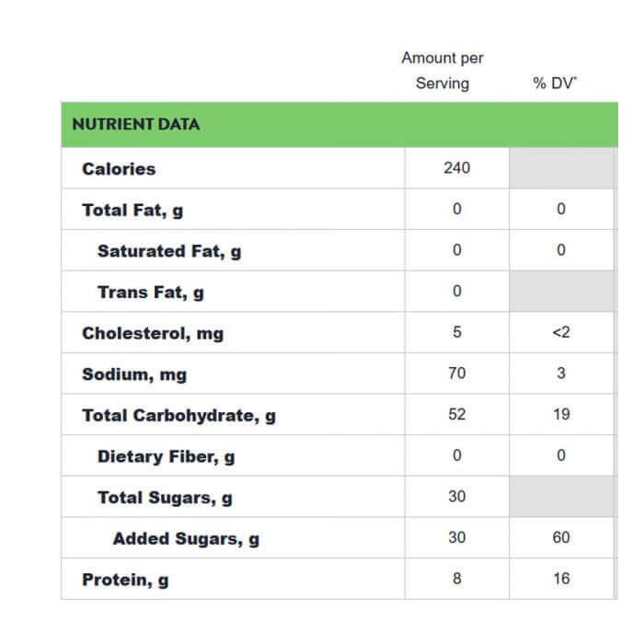Click the % DV column header
The width and height of the screenshot is (644, 644).
555,84
